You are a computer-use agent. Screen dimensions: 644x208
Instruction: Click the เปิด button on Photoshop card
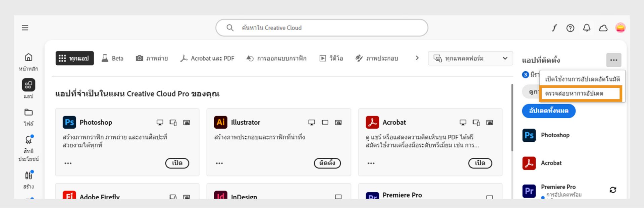177,163
